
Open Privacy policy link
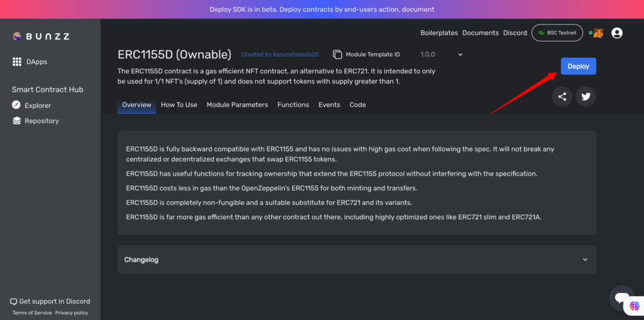(x=72, y=312)
